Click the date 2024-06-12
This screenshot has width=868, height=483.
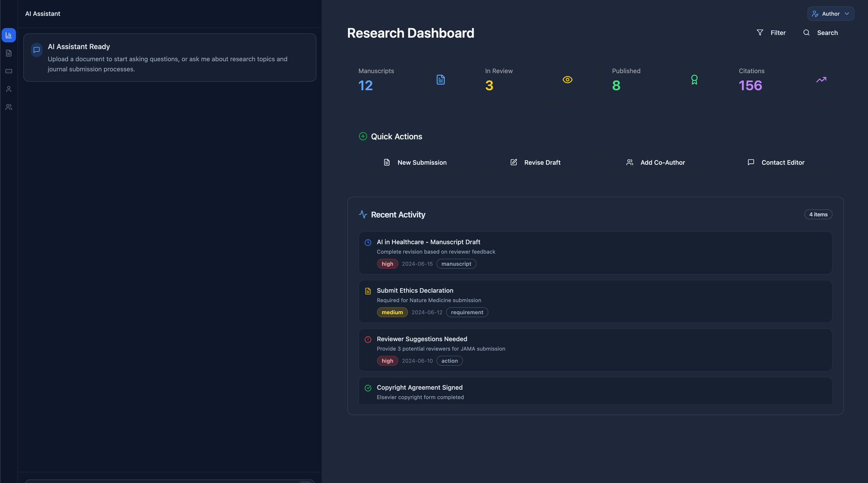coord(427,312)
